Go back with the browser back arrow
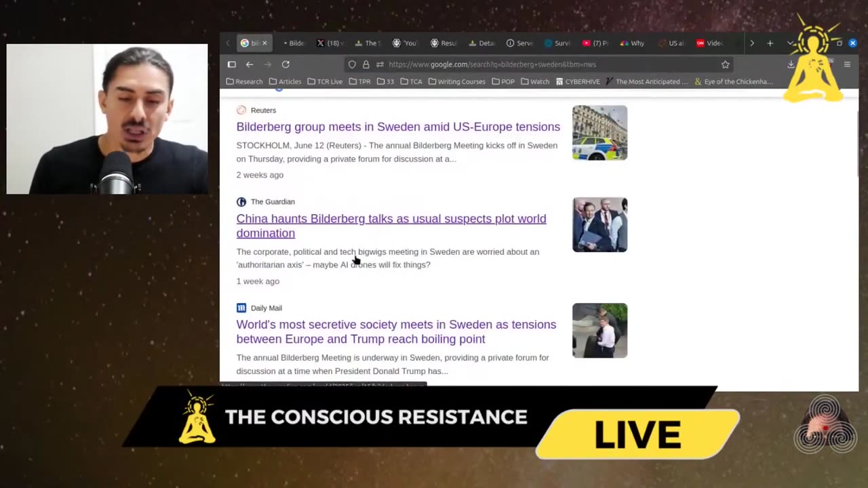The image size is (868, 488). (250, 64)
